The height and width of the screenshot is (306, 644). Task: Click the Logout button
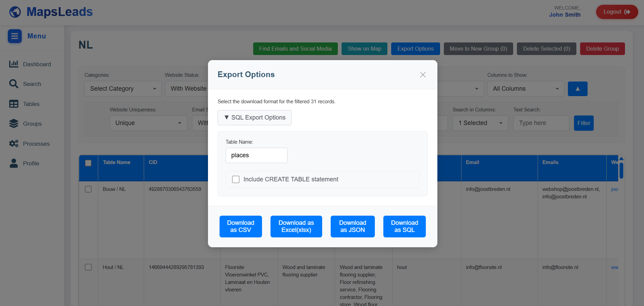coord(617,12)
